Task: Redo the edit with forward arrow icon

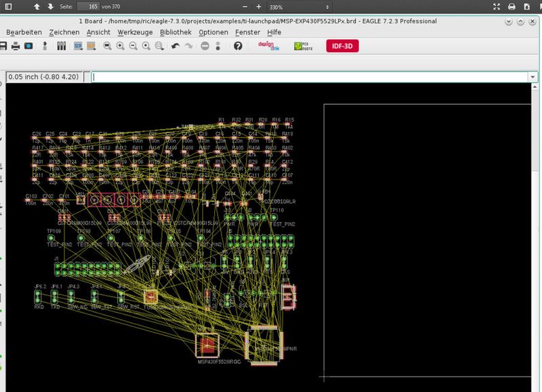Action: coord(188,45)
